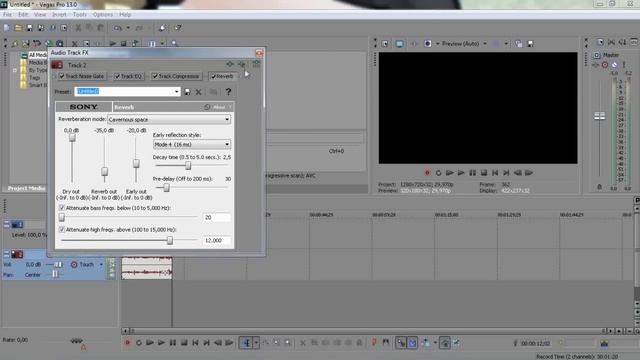
Task: Toggle the Enable Snapping button in bottom toolbar
Action: [401, 343]
